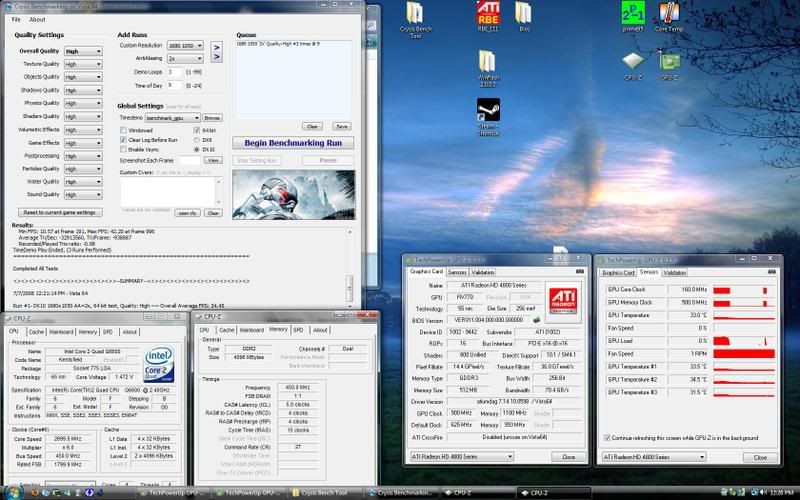Enable the Enable Vsync checkbox
Viewport: 800px width, 500px height.
pos(123,149)
